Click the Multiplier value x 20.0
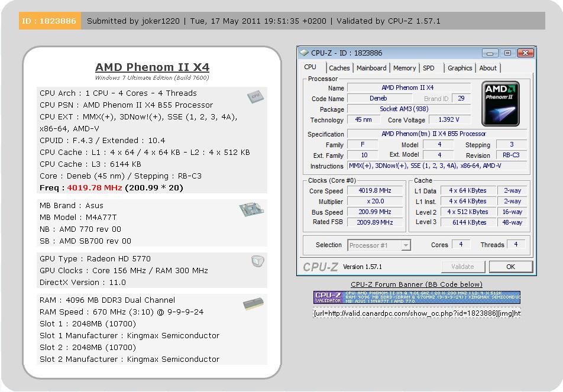 [375, 202]
